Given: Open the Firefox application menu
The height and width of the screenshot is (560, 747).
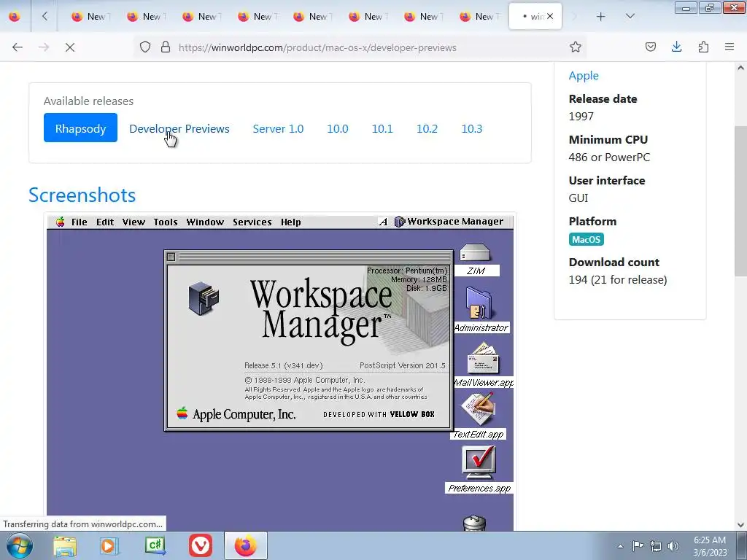Looking at the screenshot, I should [x=729, y=47].
